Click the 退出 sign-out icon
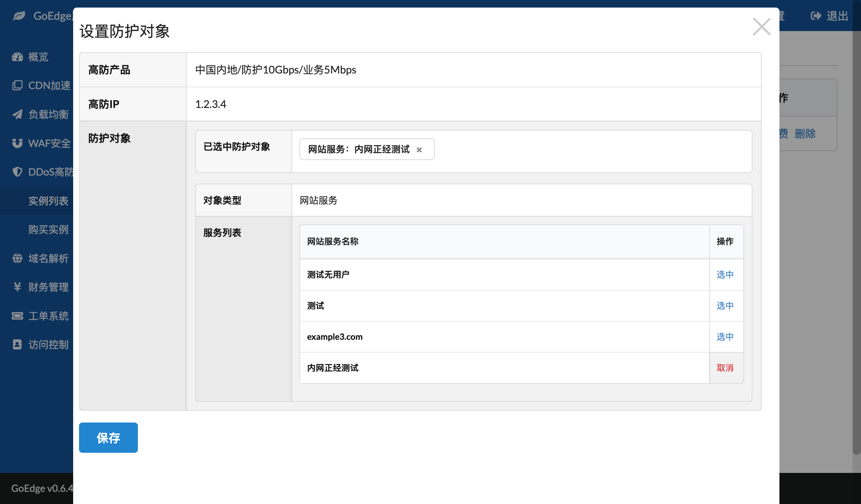Viewport: 861px width, 504px height. pos(816,16)
